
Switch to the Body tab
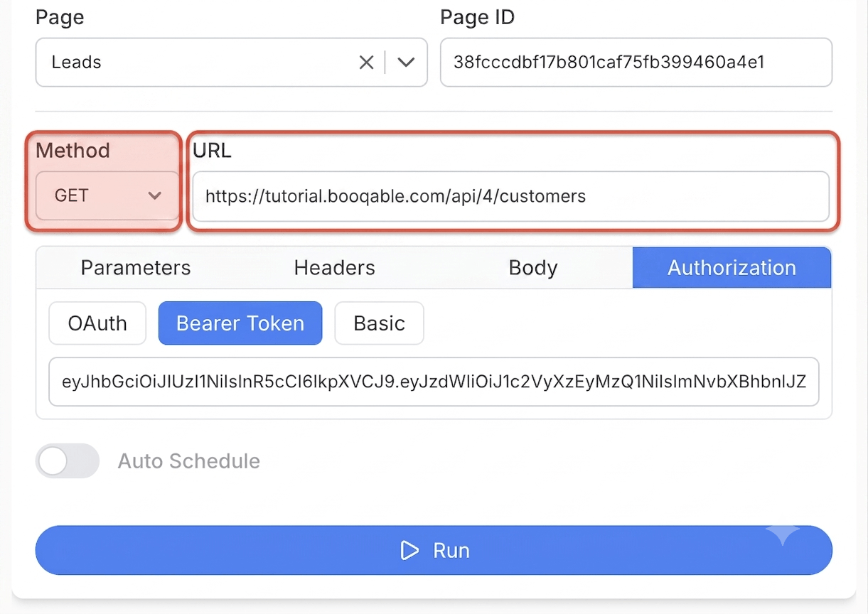pyautogui.click(x=533, y=268)
